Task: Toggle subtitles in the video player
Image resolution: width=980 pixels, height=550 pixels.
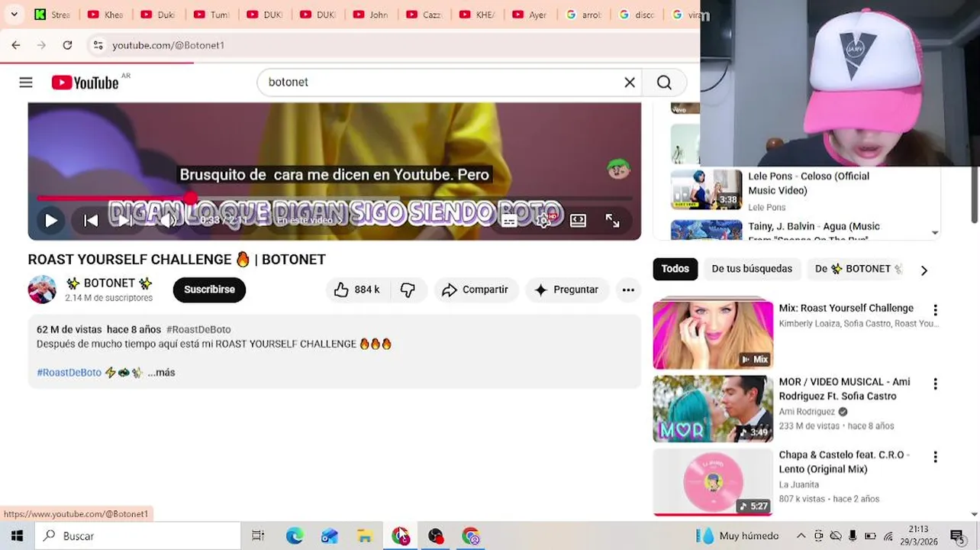Action: pos(509,221)
